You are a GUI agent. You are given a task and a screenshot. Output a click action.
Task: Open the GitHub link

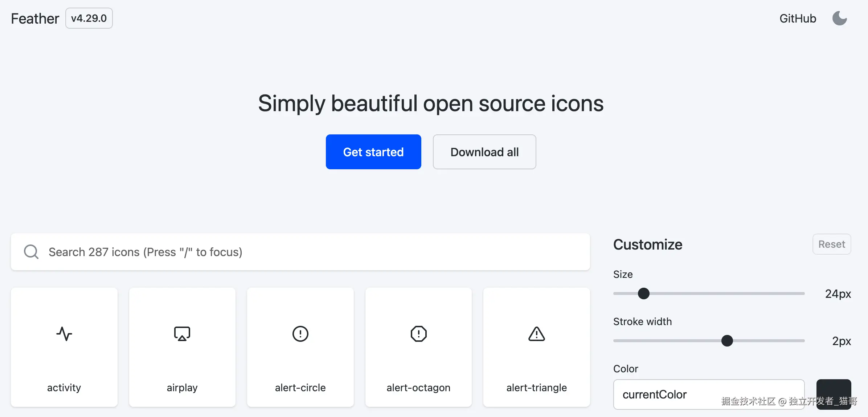[x=798, y=19]
